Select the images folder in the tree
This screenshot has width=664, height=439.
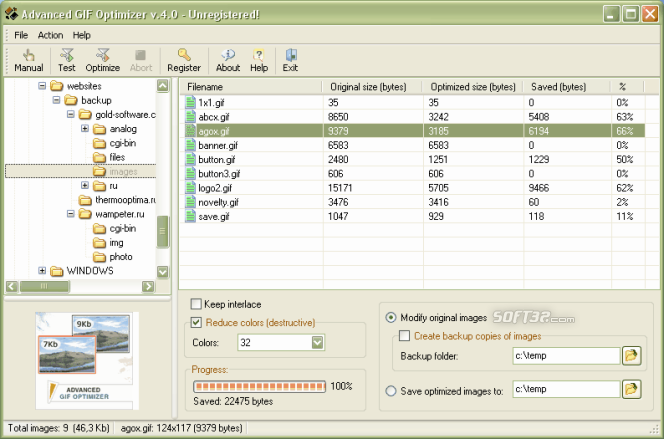point(115,171)
